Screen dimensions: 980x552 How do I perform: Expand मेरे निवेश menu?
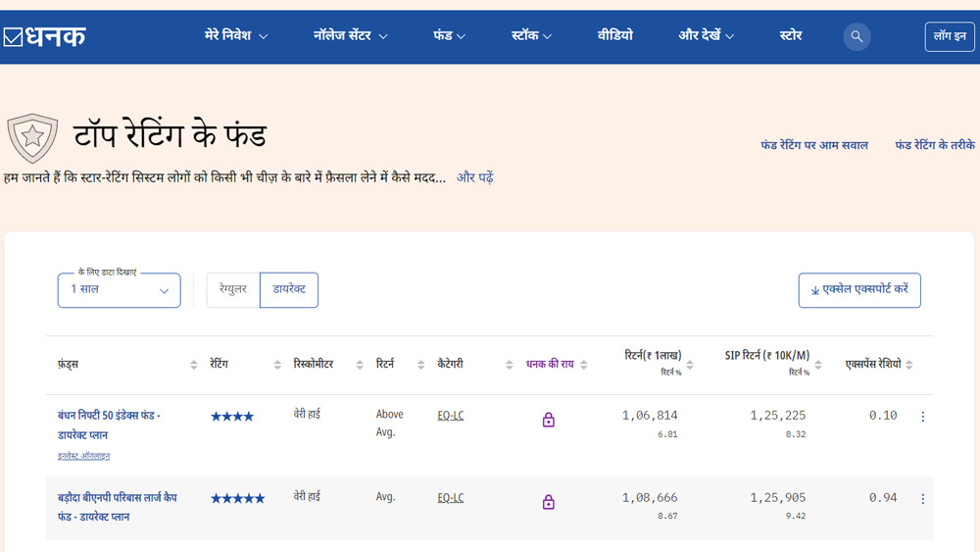[236, 36]
